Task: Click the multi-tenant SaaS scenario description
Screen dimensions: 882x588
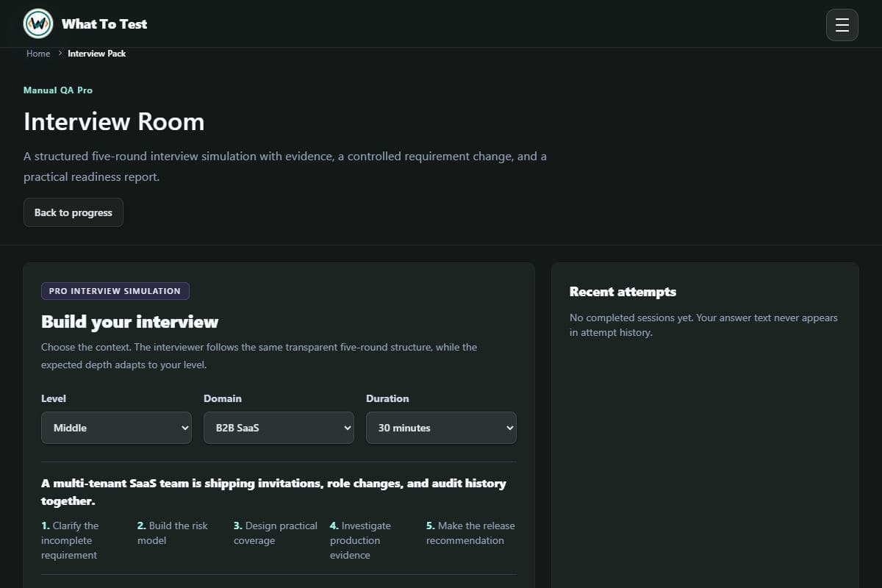Action: [x=273, y=492]
